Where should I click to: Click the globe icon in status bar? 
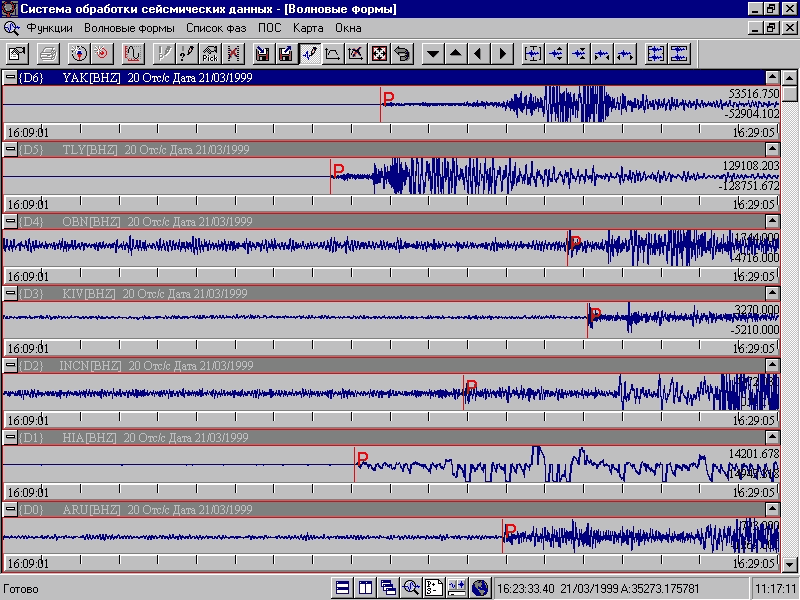click(480, 588)
